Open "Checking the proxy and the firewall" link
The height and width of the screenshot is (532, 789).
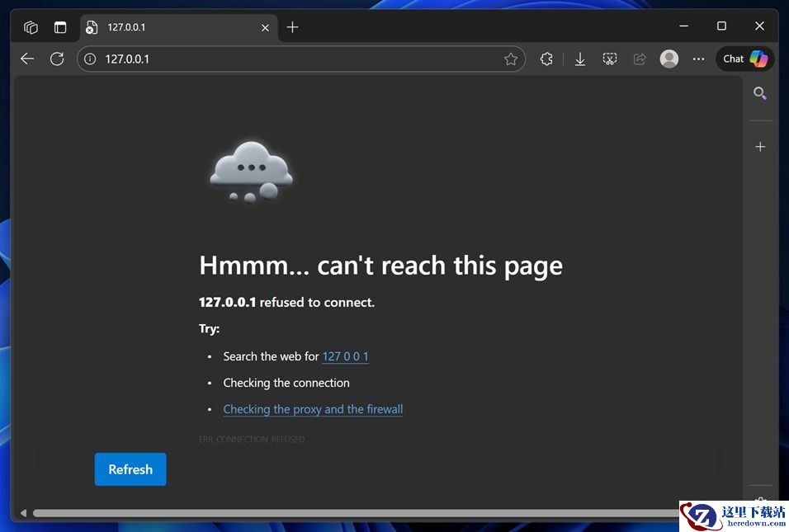click(313, 409)
